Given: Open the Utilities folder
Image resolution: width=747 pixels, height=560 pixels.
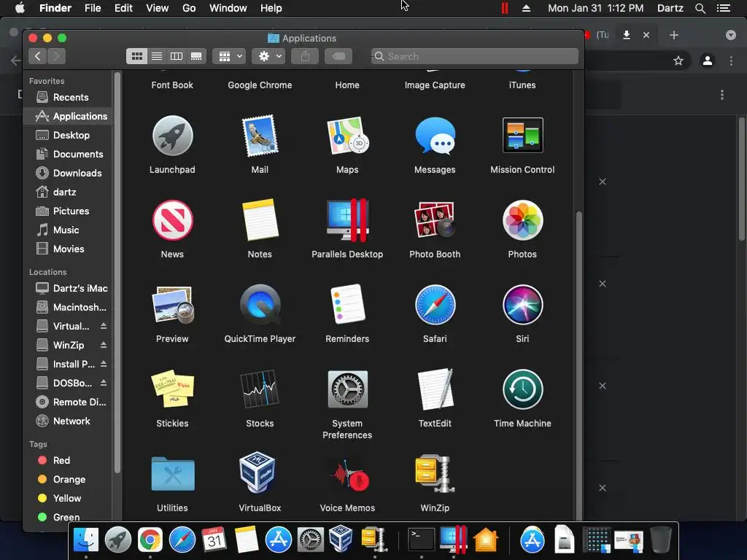Looking at the screenshot, I should (x=172, y=474).
